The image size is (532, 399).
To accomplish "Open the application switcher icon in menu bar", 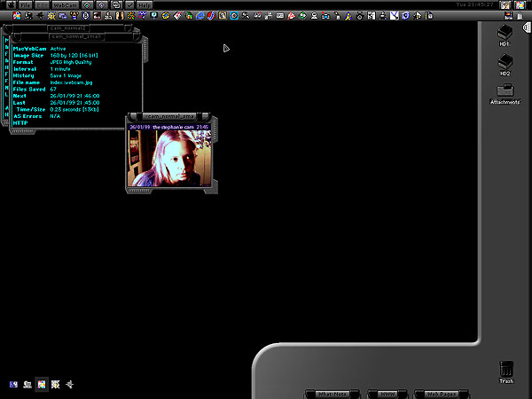I will pos(521,5).
